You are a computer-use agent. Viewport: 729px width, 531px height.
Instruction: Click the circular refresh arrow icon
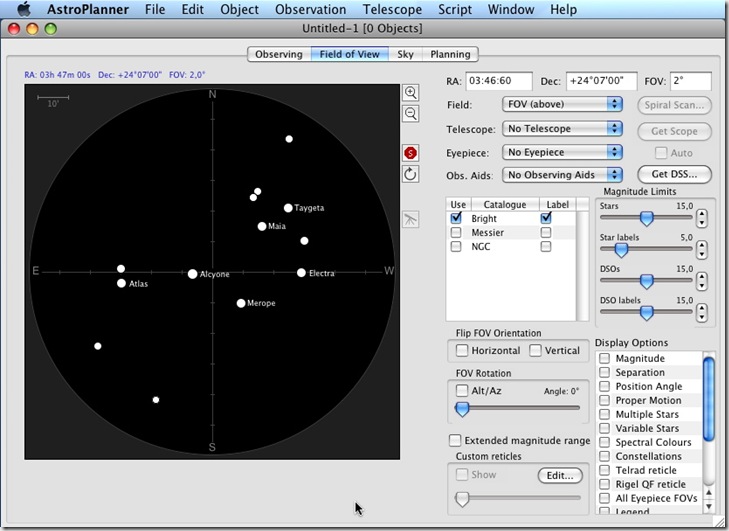click(x=411, y=174)
